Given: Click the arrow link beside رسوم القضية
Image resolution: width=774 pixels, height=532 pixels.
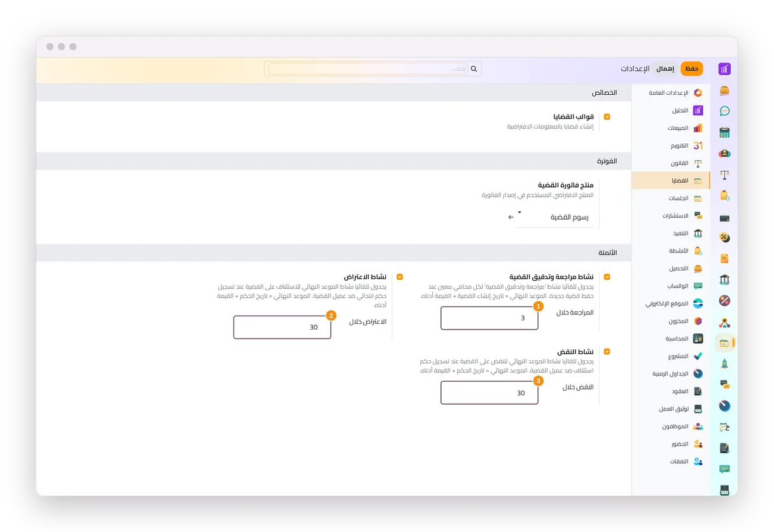Looking at the screenshot, I should point(510,218).
